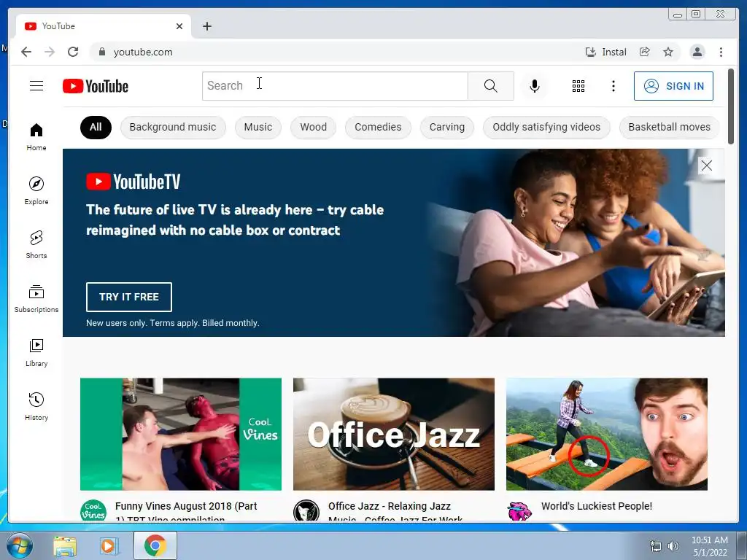Open the Windows Start menu
Screen dimensions: 747x560
[x=19, y=545]
